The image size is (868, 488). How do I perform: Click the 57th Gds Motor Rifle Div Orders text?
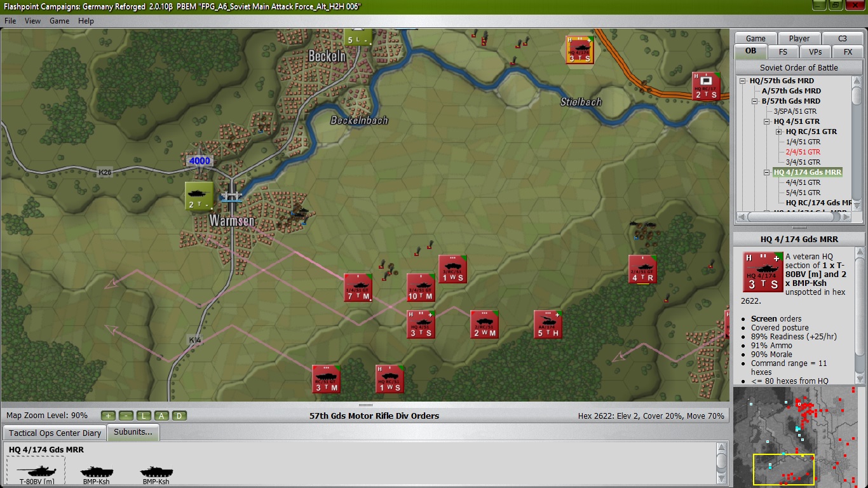pos(374,416)
